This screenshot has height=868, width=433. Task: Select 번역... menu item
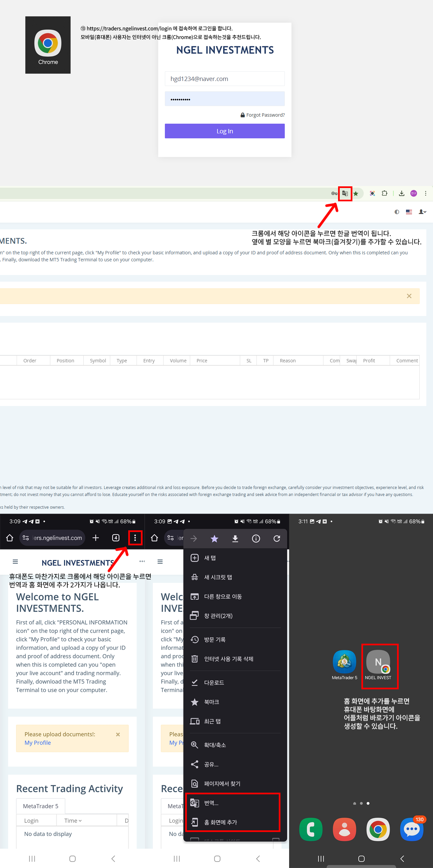coord(235,803)
